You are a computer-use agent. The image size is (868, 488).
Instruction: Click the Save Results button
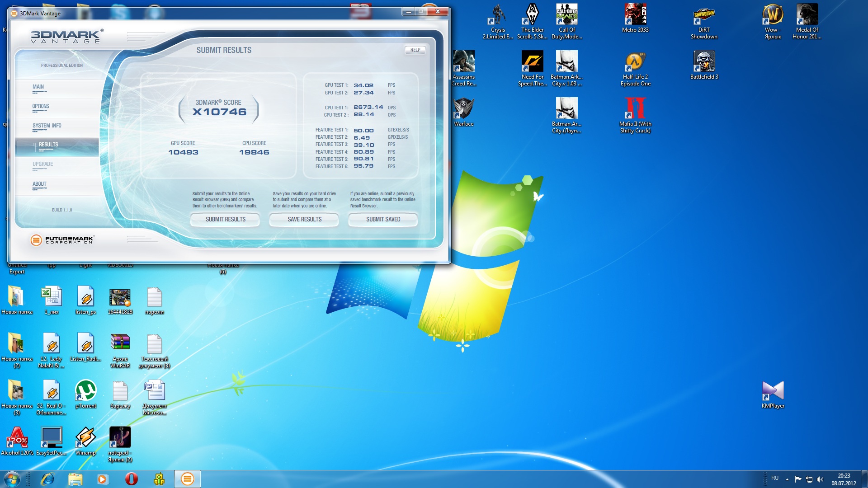coord(304,220)
